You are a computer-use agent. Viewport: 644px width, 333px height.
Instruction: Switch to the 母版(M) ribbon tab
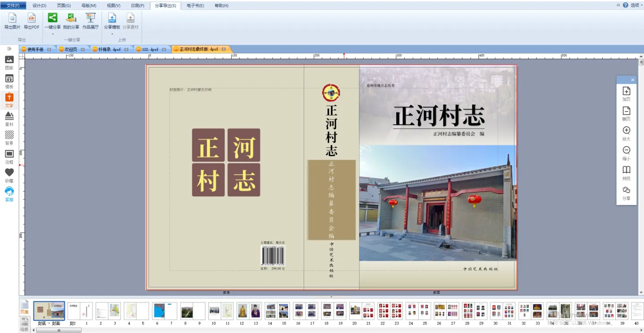pos(89,5)
